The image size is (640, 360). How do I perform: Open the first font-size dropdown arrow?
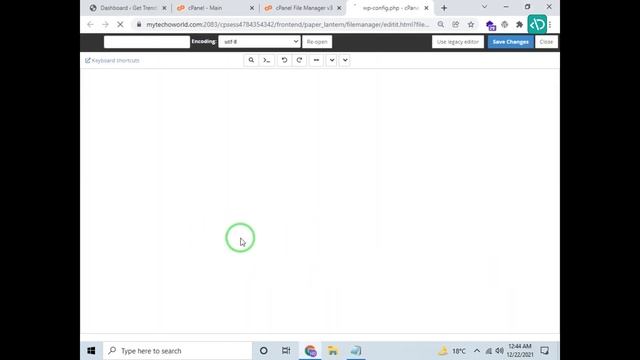pyautogui.click(x=332, y=60)
